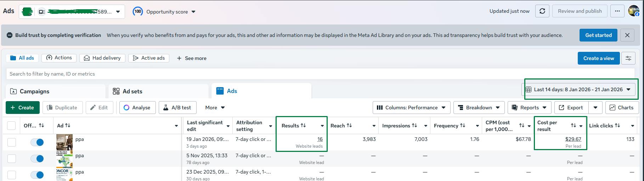Check the select-all header checkbox

click(12, 126)
